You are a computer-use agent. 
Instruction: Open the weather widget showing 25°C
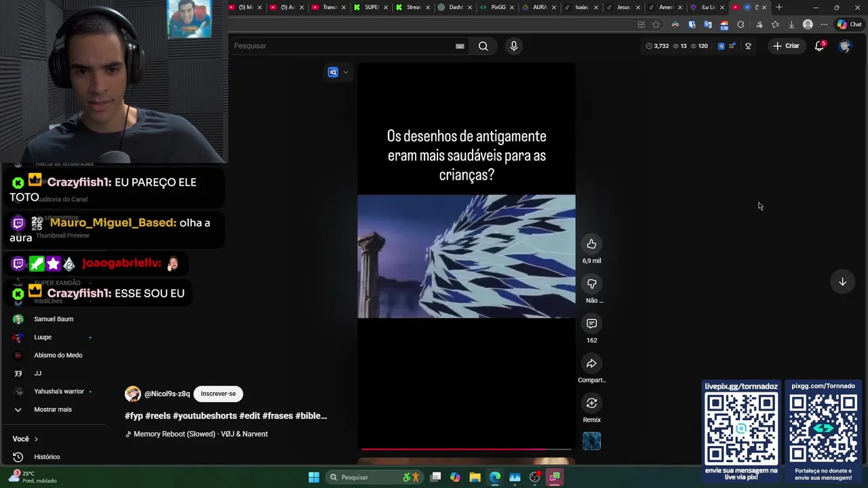[33, 477]
